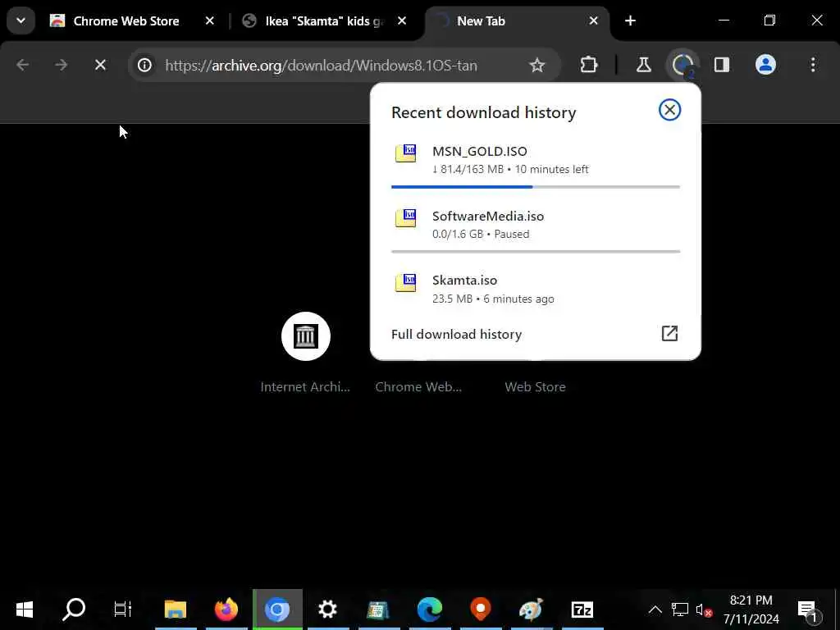The height and width of the screenshot is (630, 840).
Task: Go forward with the forward arrow
Action: (61, 66)
